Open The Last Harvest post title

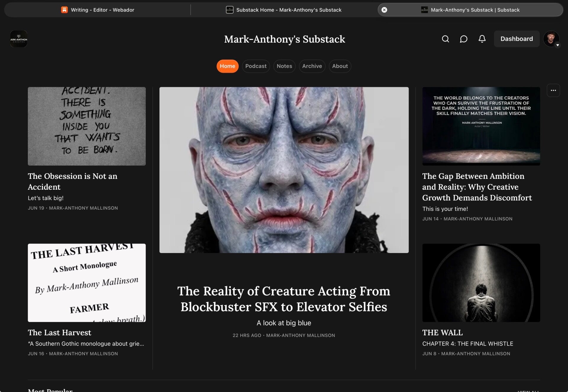59,333
